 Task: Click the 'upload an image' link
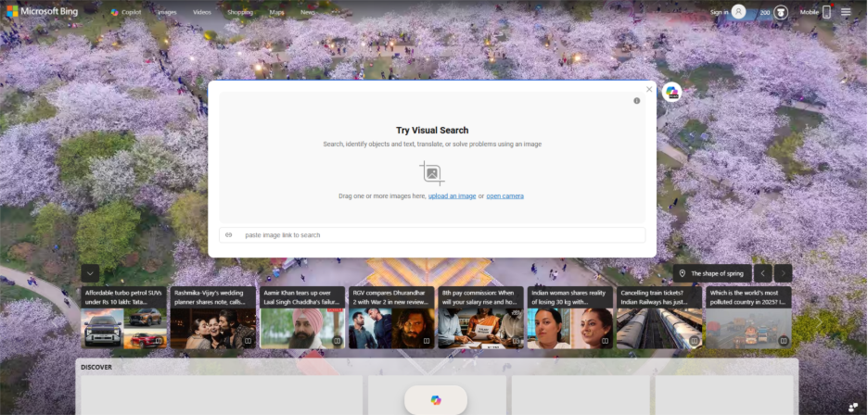452,195
